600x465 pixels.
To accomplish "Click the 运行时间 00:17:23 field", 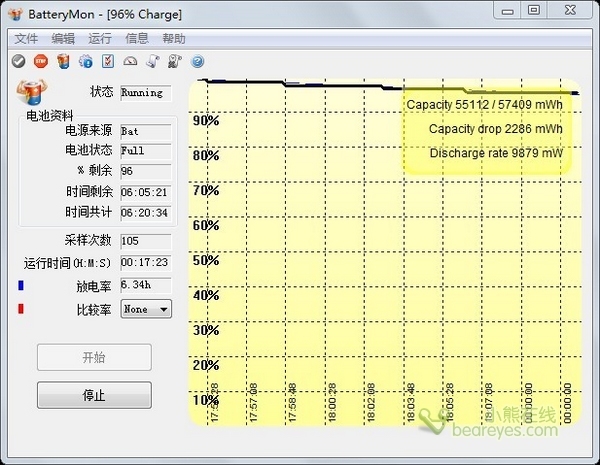I will pos(146,263).
